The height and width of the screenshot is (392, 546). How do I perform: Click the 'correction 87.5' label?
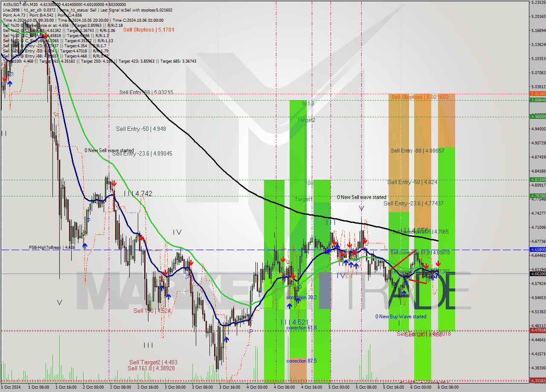pos(302,361)
